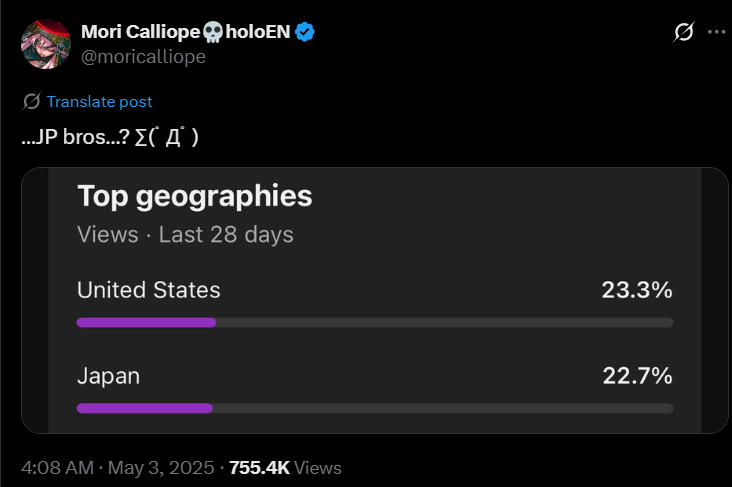This screenshot has width=732, height=487.
Task: Click the skull emoji in the name
Action: tap(212, 32)
